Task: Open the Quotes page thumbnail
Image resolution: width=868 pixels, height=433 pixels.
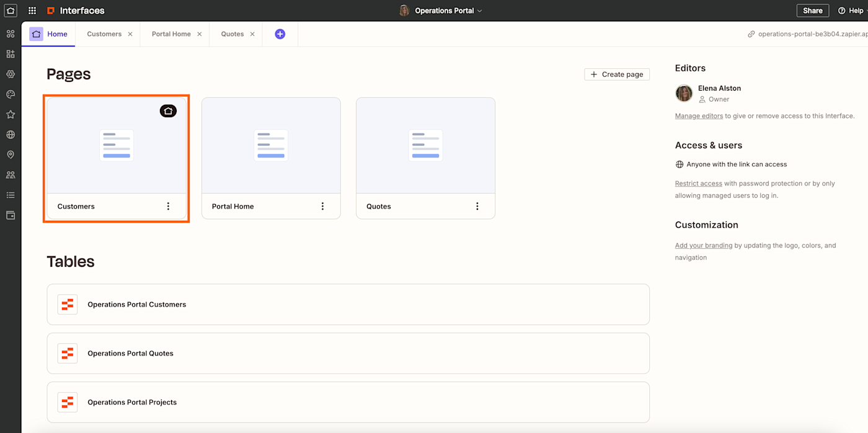Action: [x=425, y=145]
